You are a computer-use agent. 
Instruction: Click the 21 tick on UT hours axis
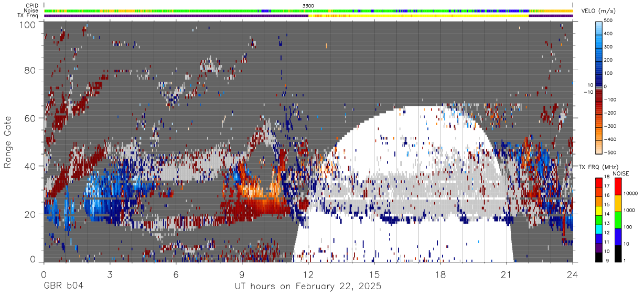pyautogui.click(x=507, y=274)
